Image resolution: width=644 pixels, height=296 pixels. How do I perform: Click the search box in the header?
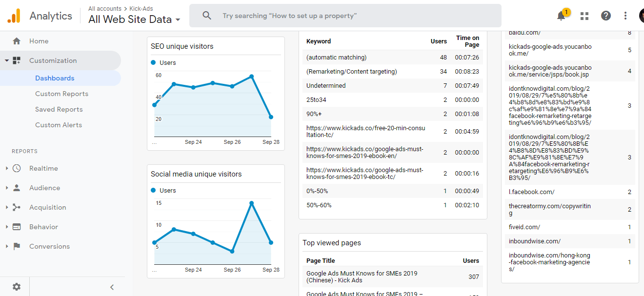tap(345, 16)
